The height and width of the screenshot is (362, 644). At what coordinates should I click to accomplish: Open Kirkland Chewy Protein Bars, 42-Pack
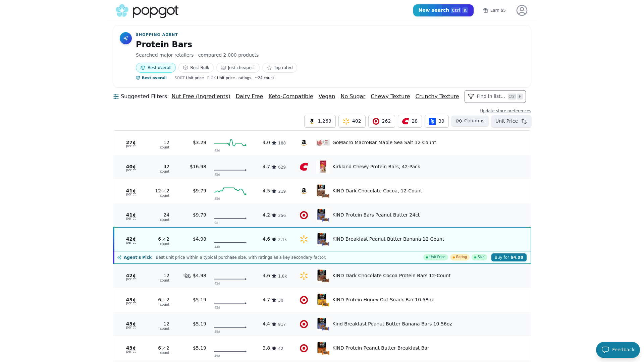click(x=376, y=167)
